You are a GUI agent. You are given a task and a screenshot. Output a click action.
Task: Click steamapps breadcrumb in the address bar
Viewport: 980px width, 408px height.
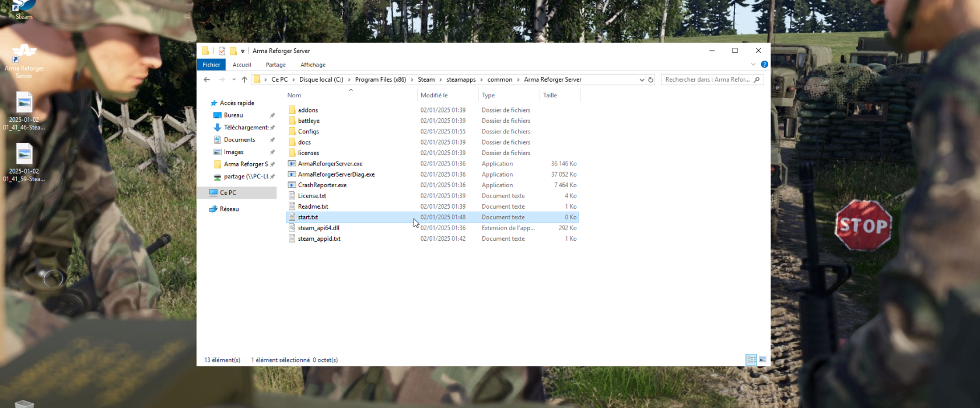[x=461, y=79]
